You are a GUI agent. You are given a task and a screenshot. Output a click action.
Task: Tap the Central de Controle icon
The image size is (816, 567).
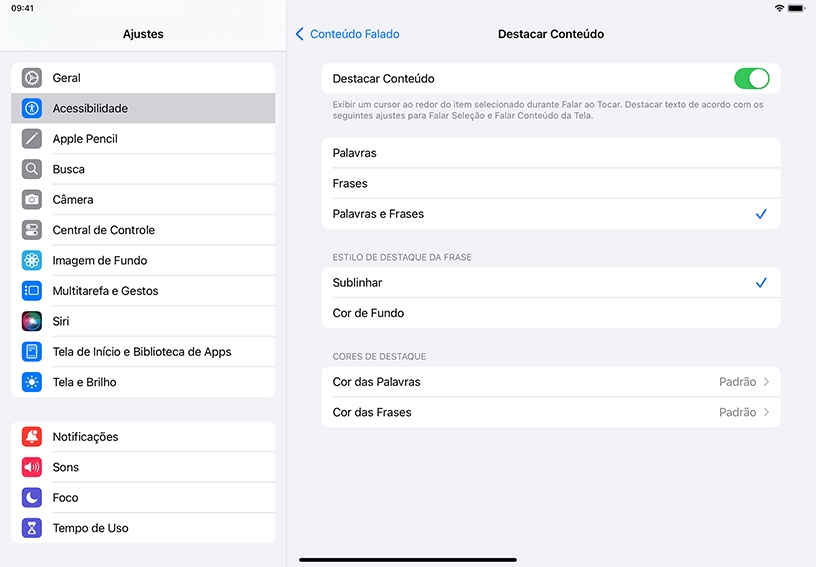32,230
